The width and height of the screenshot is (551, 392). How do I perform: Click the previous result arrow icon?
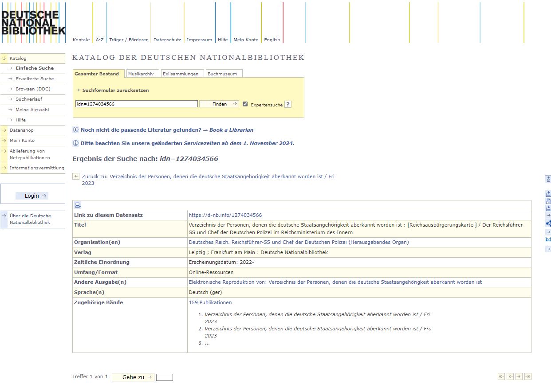[510, 376]
